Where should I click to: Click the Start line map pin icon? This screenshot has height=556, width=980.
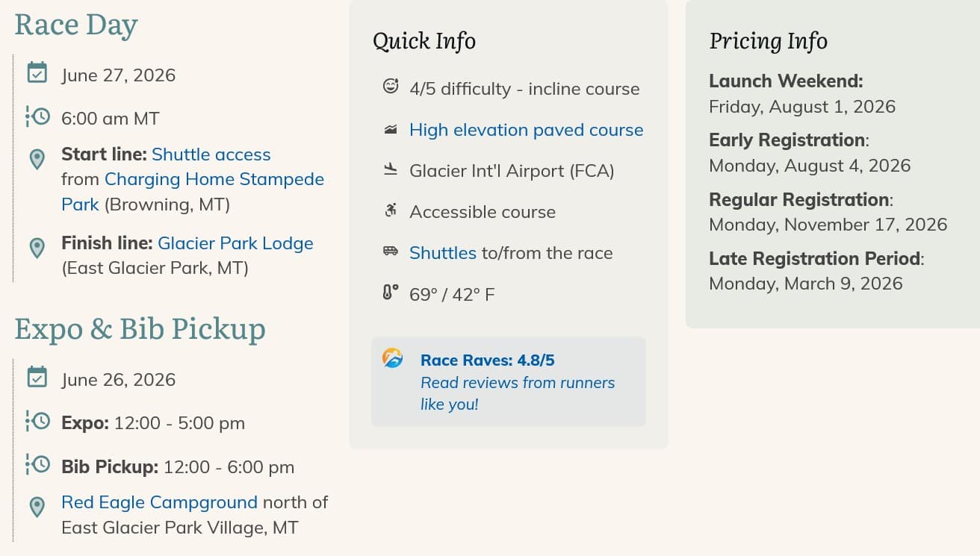(x=37, y=158)
